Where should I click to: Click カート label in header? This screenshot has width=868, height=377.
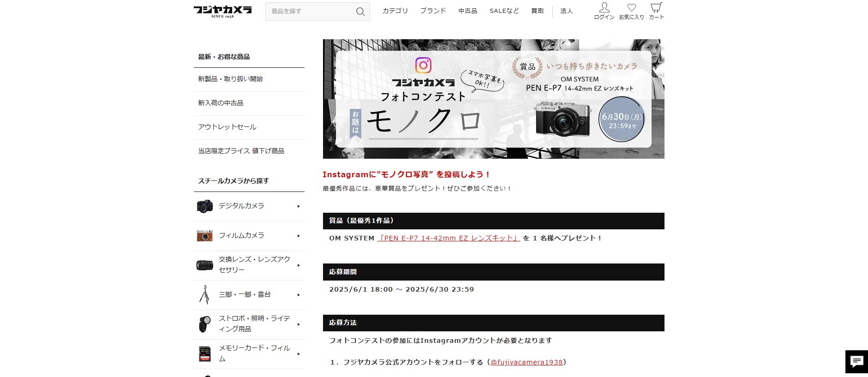656,17
